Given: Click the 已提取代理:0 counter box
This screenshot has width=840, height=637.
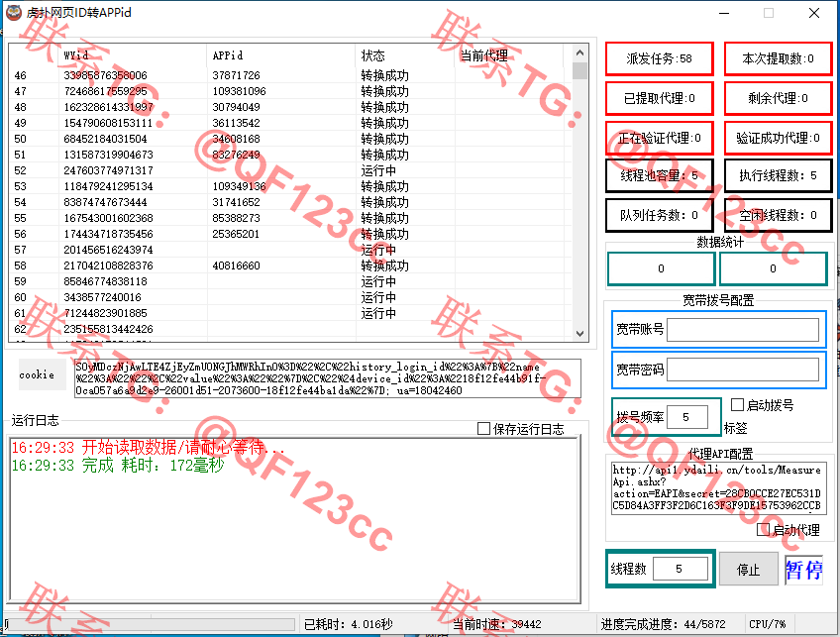Looking at the screenshot, I should coord(660,98).
